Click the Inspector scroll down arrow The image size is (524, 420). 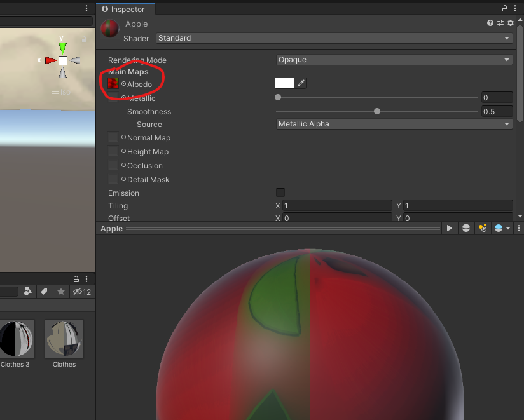click(x=520, y=216)
